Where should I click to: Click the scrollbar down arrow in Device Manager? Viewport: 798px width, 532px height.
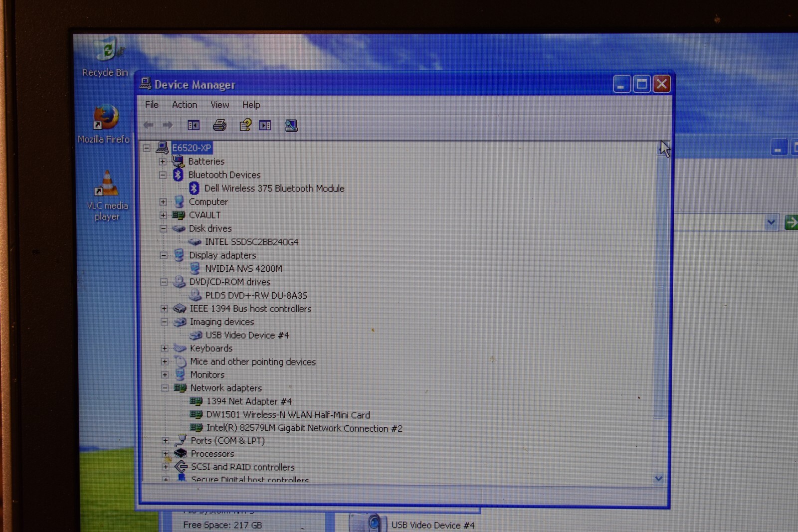click(658, 479)
